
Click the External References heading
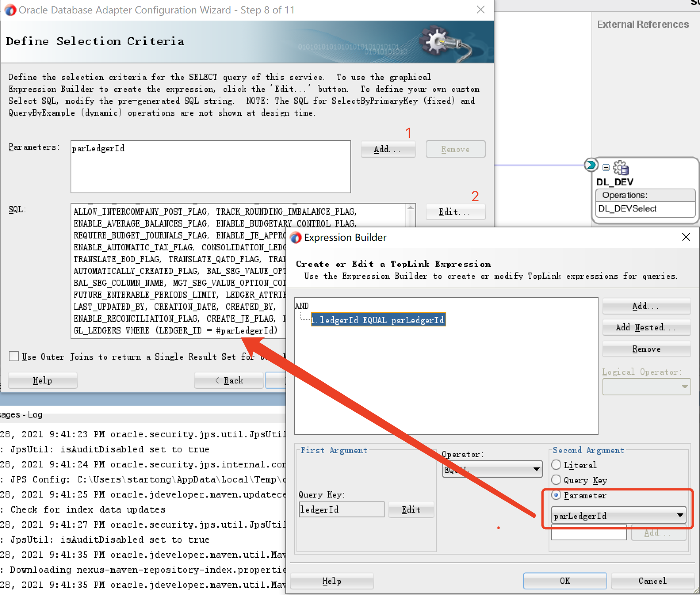[x=643, y=24]
